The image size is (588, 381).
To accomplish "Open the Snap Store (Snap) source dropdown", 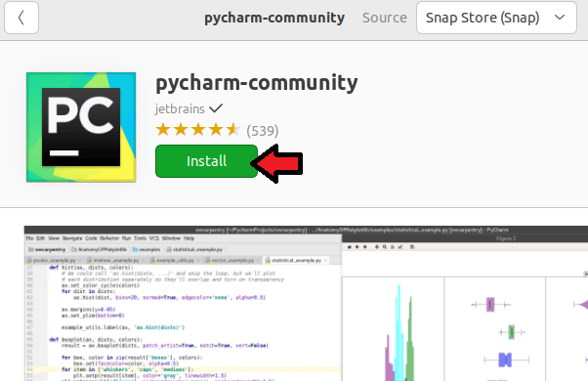I will click(x=496, y=18).
